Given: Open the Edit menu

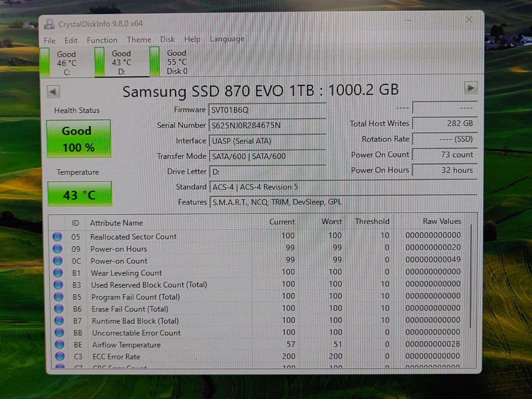Looking at the screenshot, I should point(71,40).
